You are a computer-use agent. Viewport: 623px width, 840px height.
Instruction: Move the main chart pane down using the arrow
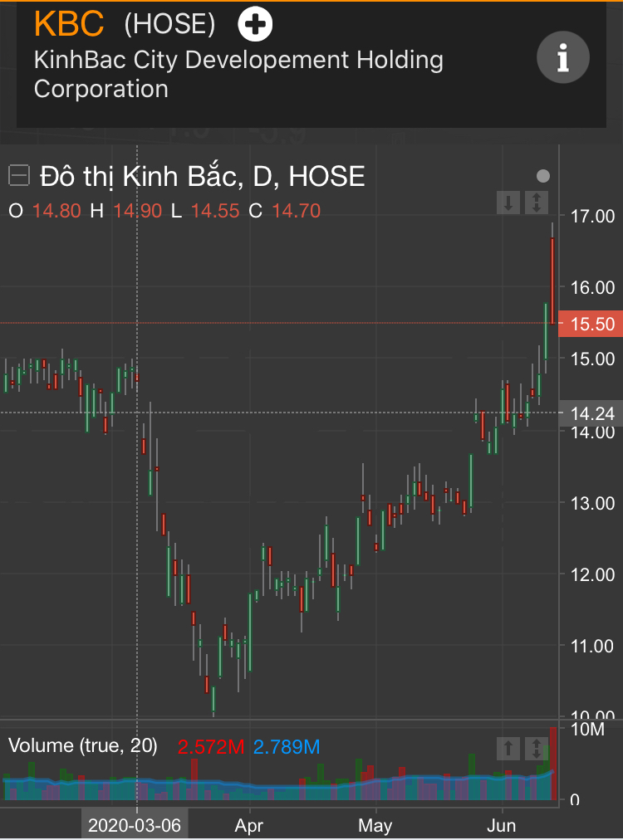[x=508, y=203]
